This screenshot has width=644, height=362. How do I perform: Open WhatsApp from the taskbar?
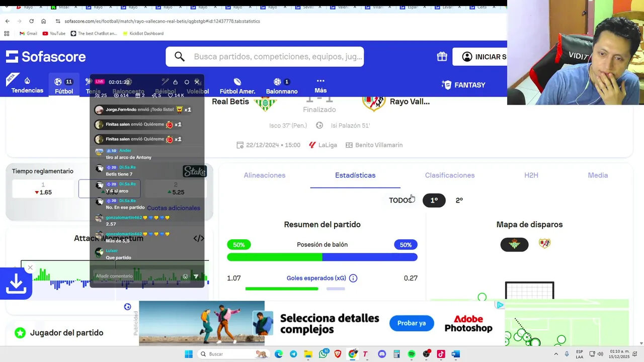pos(324,353)
